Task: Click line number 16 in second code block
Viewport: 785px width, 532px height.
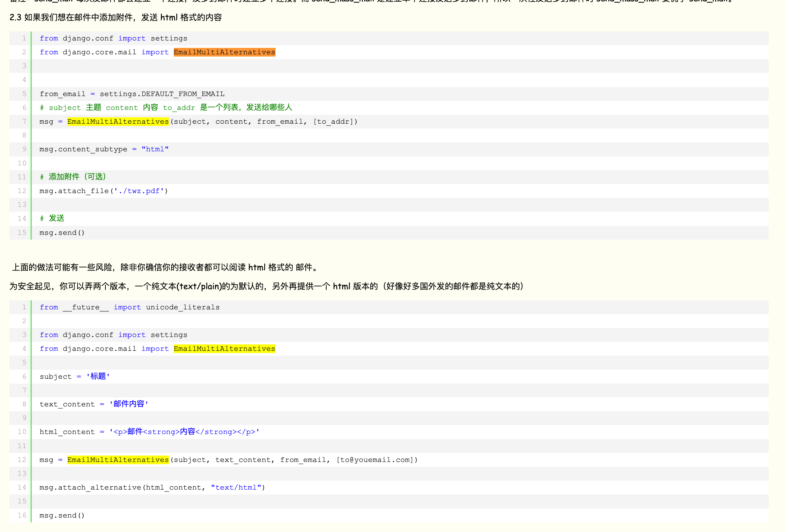Action: [22, 515]
